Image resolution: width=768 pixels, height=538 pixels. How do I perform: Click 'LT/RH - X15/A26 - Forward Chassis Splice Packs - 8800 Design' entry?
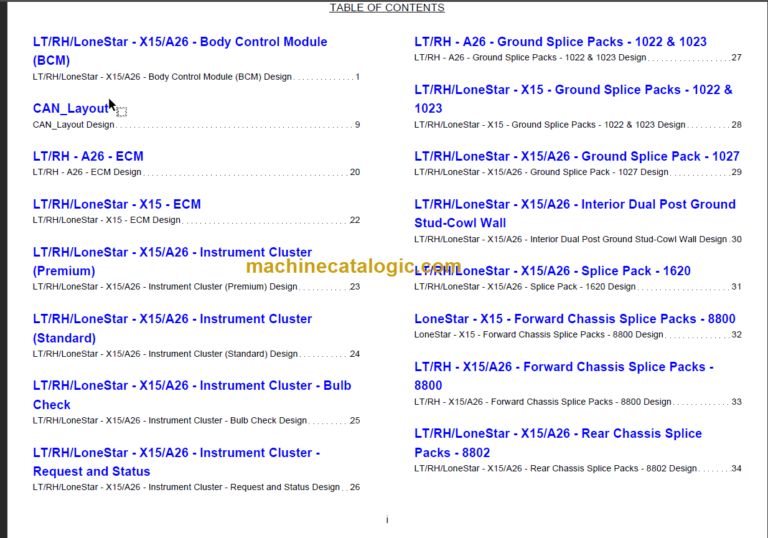pyautogui.click(x=578, y=402)
